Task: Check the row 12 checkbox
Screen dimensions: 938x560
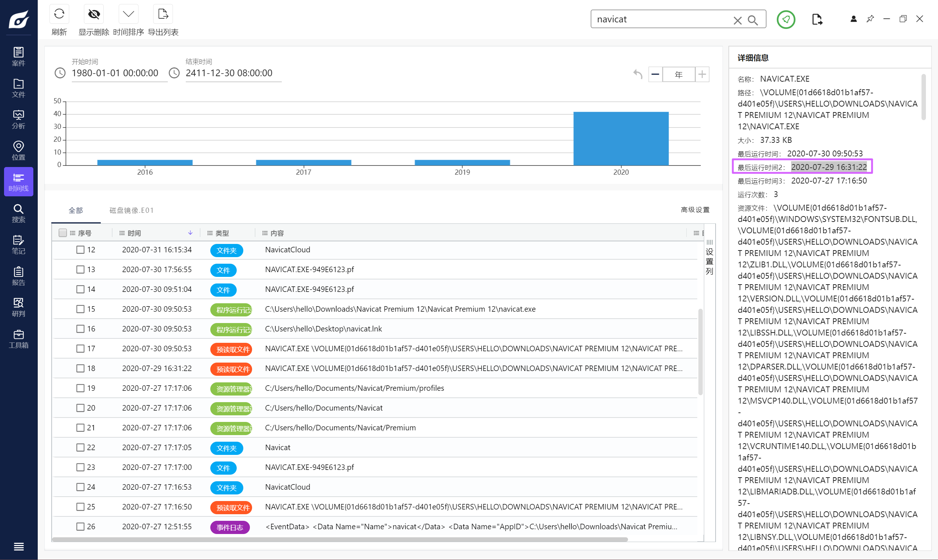Action: (x=80, y=249)
